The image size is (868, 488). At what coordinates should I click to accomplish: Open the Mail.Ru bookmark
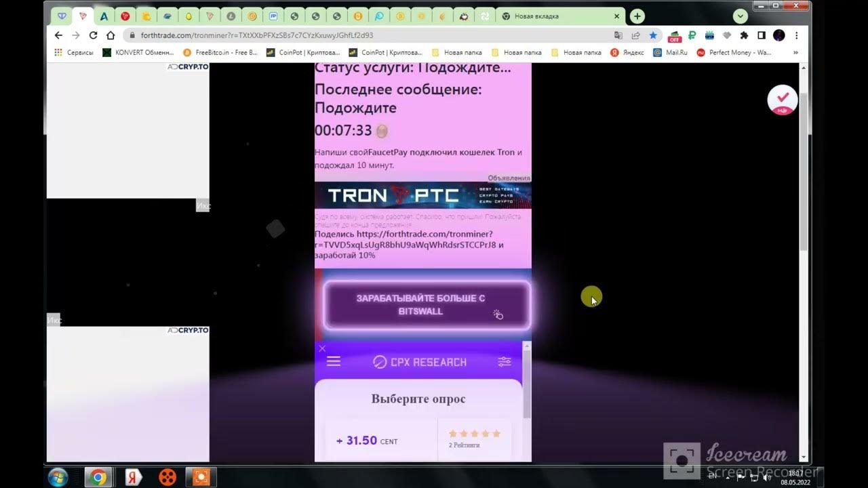[x=670, y=52]
